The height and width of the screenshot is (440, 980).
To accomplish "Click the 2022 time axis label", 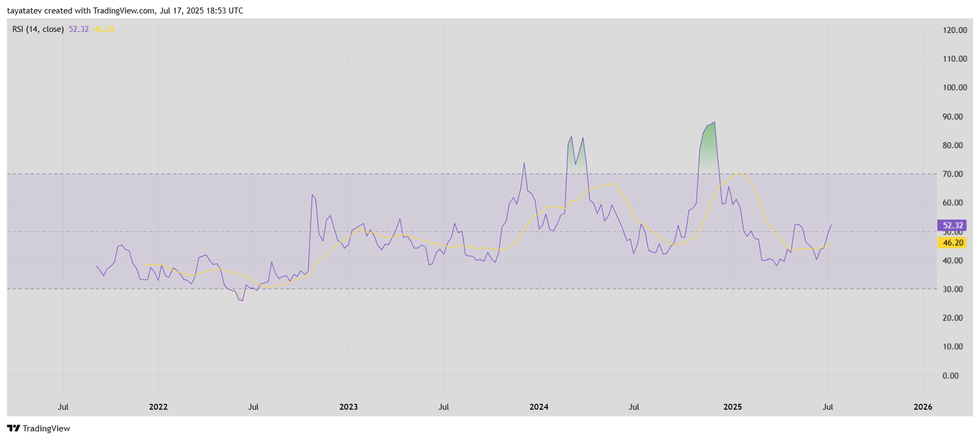I will [158, 407].
